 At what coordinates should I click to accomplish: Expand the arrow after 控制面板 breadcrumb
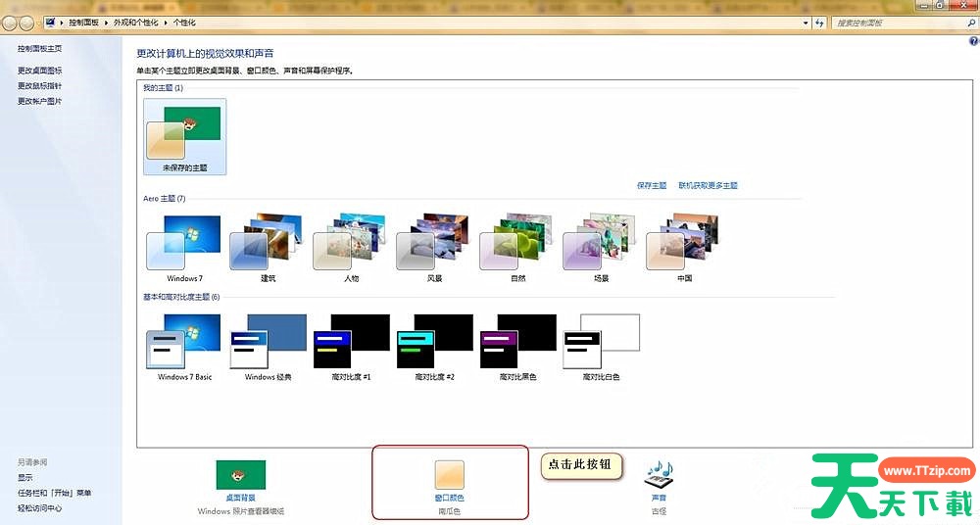106,23
